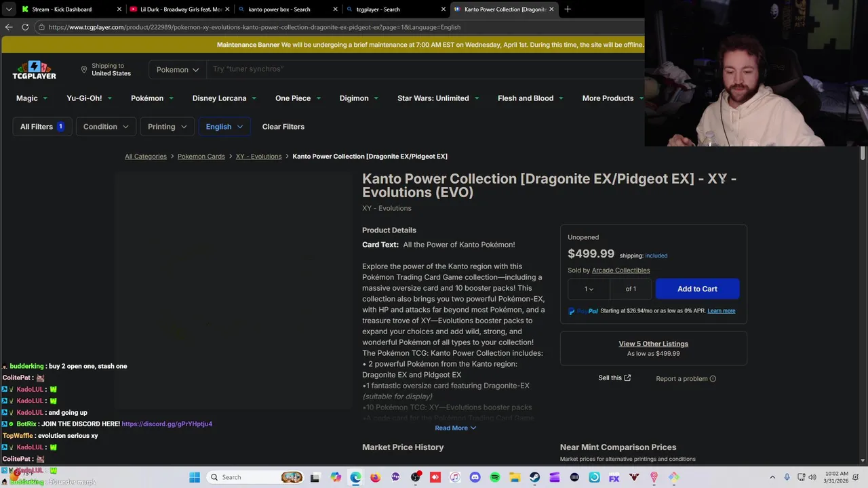Open File Explorer from the taskbar
Screen dimensions: 868x488
[x=515, y=477]
